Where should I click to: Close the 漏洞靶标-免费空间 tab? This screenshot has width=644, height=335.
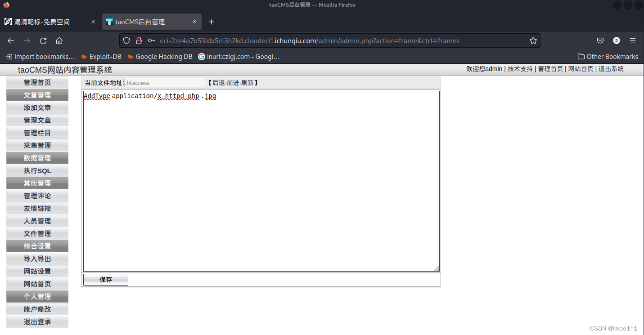pyautogui.click(x=93, y=22)
